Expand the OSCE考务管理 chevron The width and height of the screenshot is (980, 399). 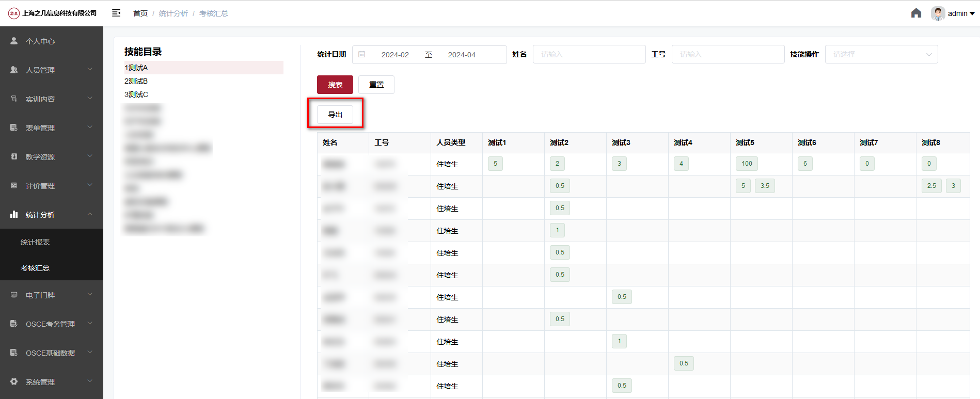[90, 323]
